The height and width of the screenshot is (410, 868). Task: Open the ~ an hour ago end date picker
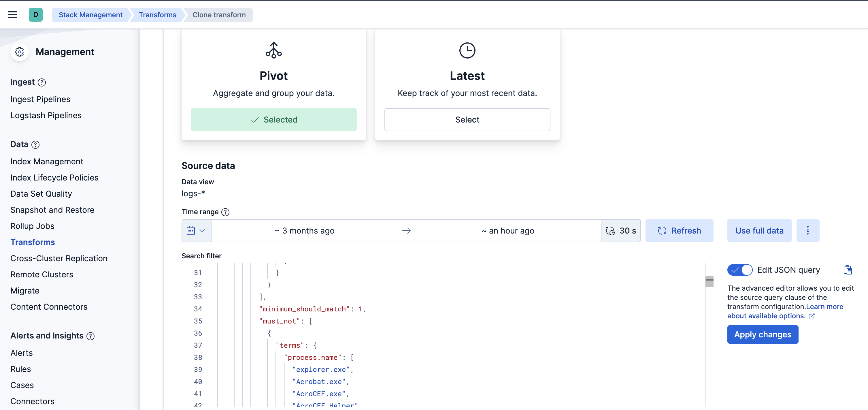508,231
